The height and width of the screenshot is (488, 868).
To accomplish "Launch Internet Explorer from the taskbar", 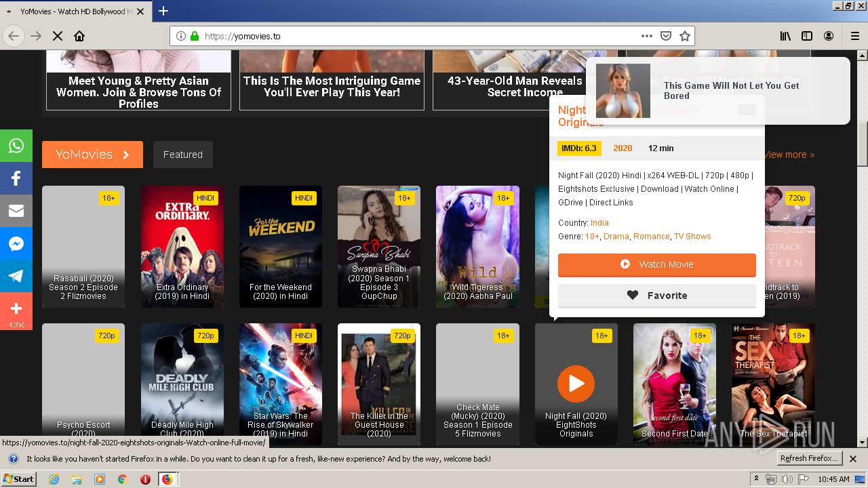I will click(54, 479).
